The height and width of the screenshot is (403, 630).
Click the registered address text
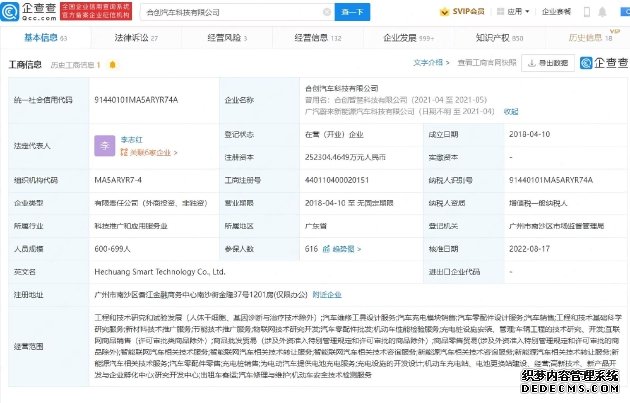point(200,295)
